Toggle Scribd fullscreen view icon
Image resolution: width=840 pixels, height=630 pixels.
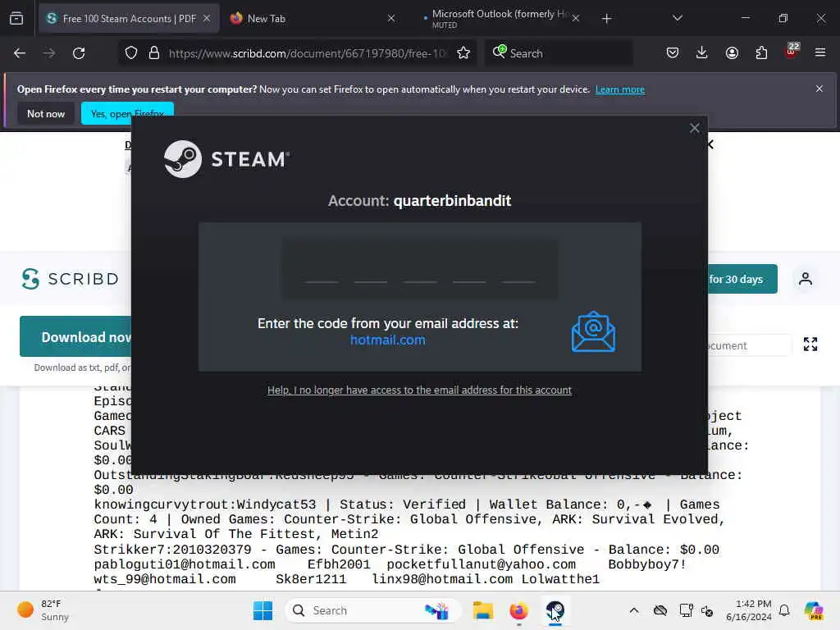point(810,344)
